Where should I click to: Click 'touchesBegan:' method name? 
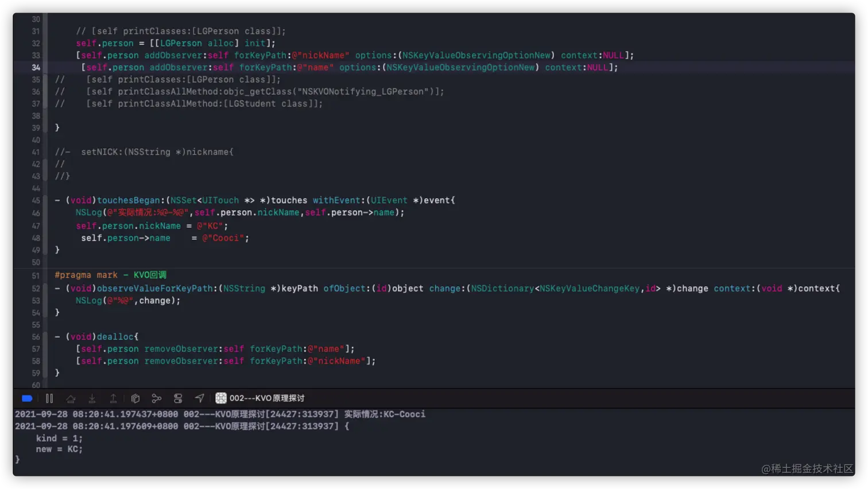(x=131, y=200)
